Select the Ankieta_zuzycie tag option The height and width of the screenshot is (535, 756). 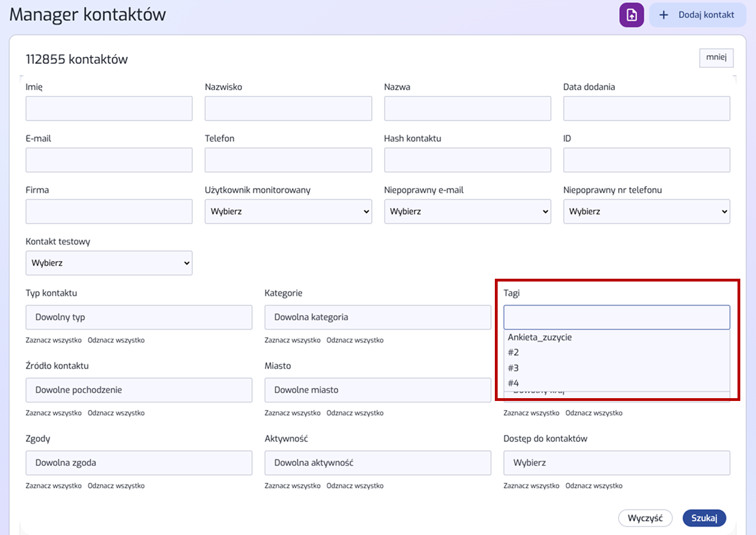[x=540, y=337]
